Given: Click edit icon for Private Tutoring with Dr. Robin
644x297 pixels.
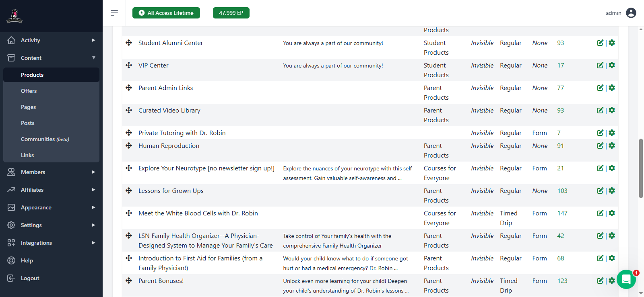Looking at the screenshot, I should coord(600,133).
